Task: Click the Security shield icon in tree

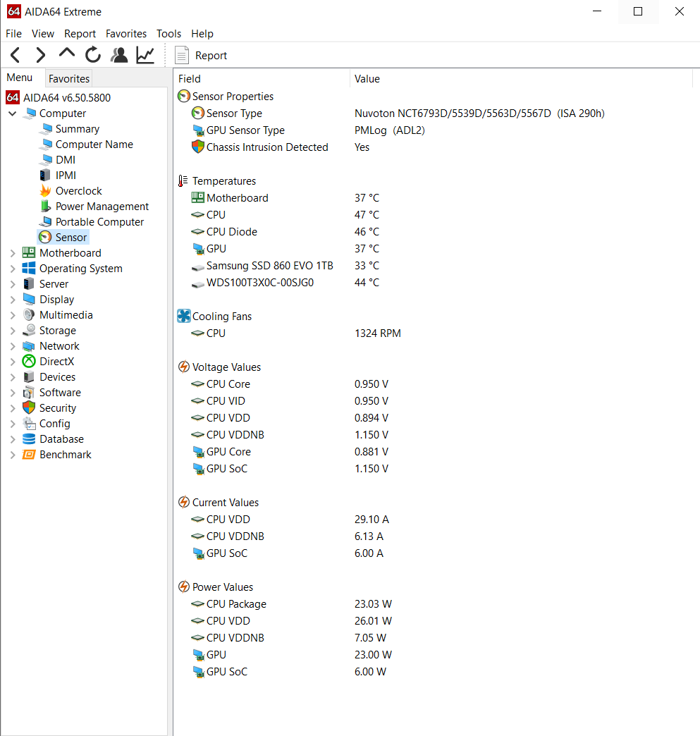Action: pyautogui.click(x=29, y=407)
